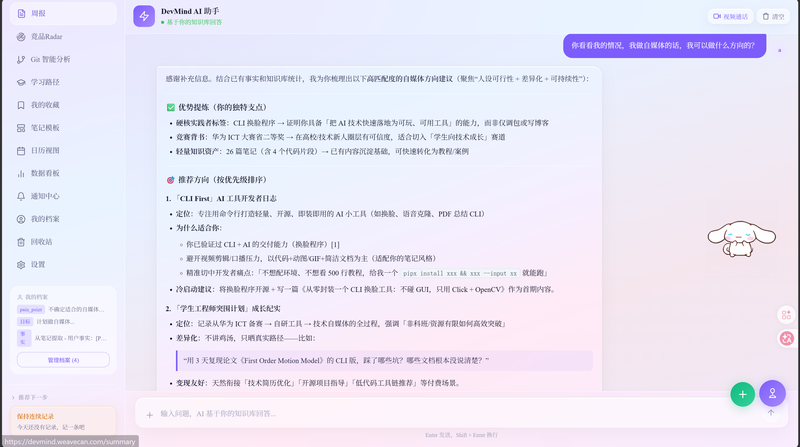Click the DevMind AI lightning logo

[x=144, y=16]
